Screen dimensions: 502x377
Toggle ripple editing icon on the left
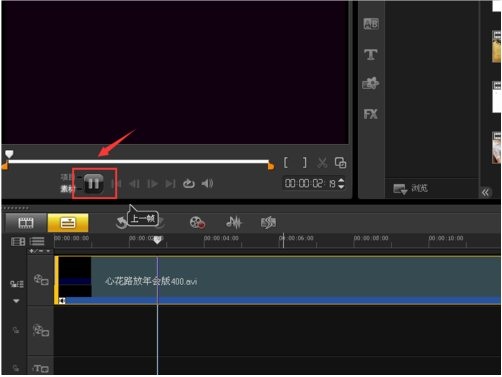click(17, 284)
